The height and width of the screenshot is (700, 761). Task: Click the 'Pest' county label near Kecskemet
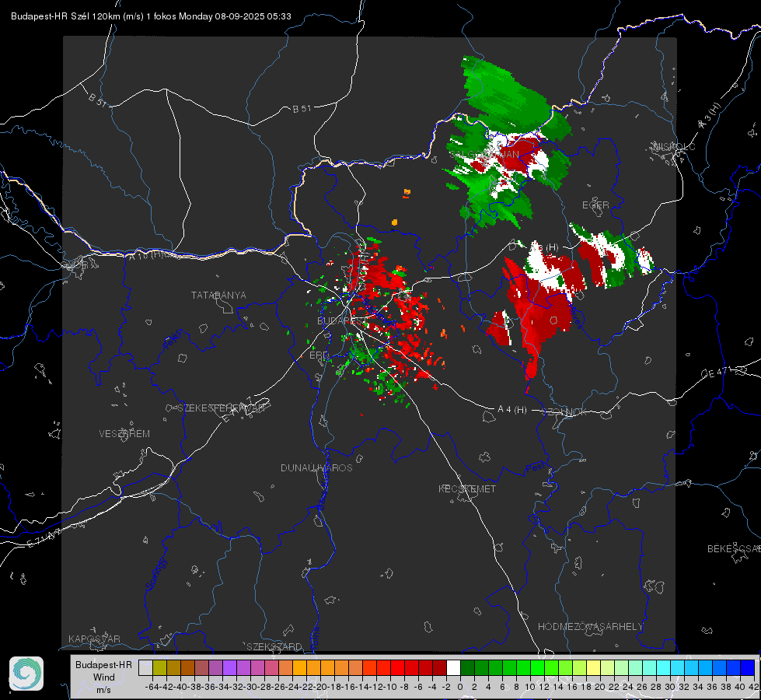(x=536, y=467)
